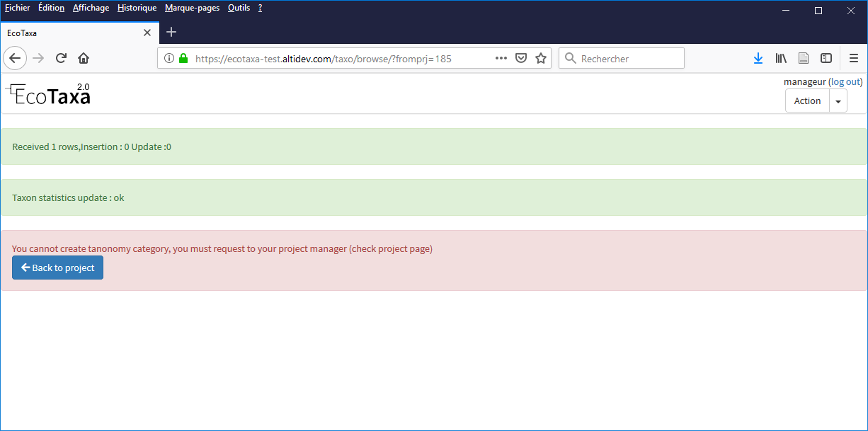This screenshot has width=868, height=431.
Task: Toggle tracking protection via the shield icon
Action: (x=521, y=58)
